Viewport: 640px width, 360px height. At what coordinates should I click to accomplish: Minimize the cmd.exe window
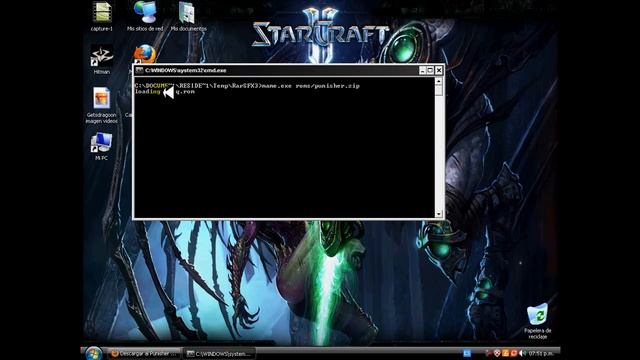click(x=422, y=70)
